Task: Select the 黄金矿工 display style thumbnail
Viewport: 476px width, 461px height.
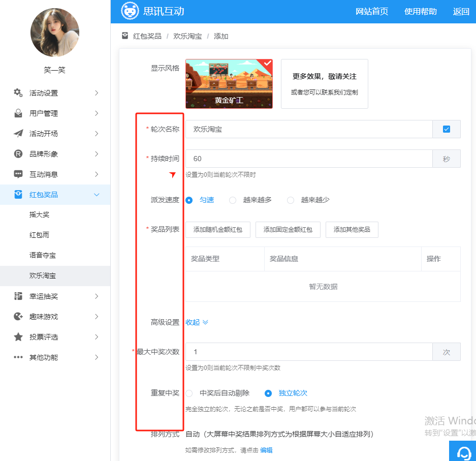Action: pos(229,84)
